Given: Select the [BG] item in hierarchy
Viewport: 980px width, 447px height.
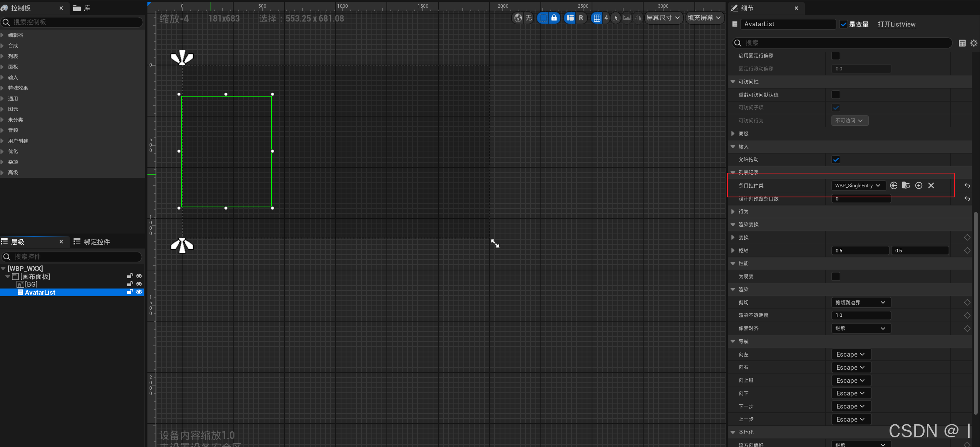Looking at the screenshot, I should click(x=31, y=284).
